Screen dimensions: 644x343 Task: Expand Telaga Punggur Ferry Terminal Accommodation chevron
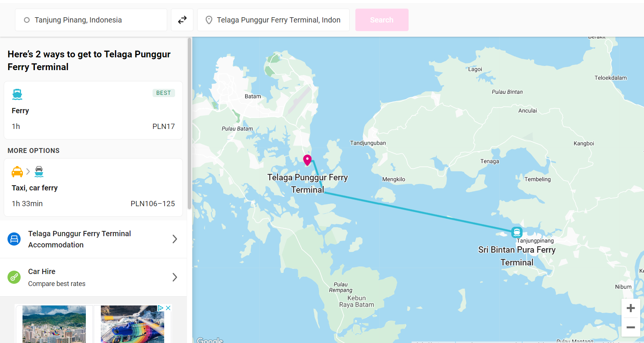point(175,239)
